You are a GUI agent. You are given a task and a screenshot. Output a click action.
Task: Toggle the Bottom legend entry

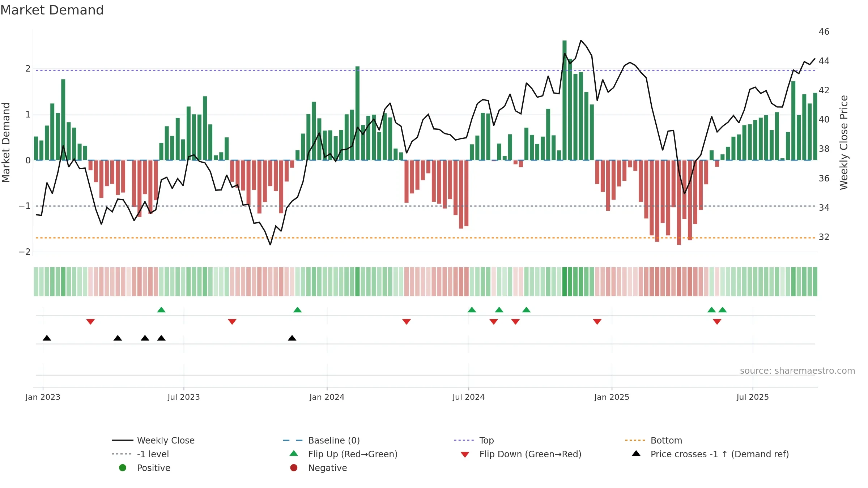tap(654, 440)
